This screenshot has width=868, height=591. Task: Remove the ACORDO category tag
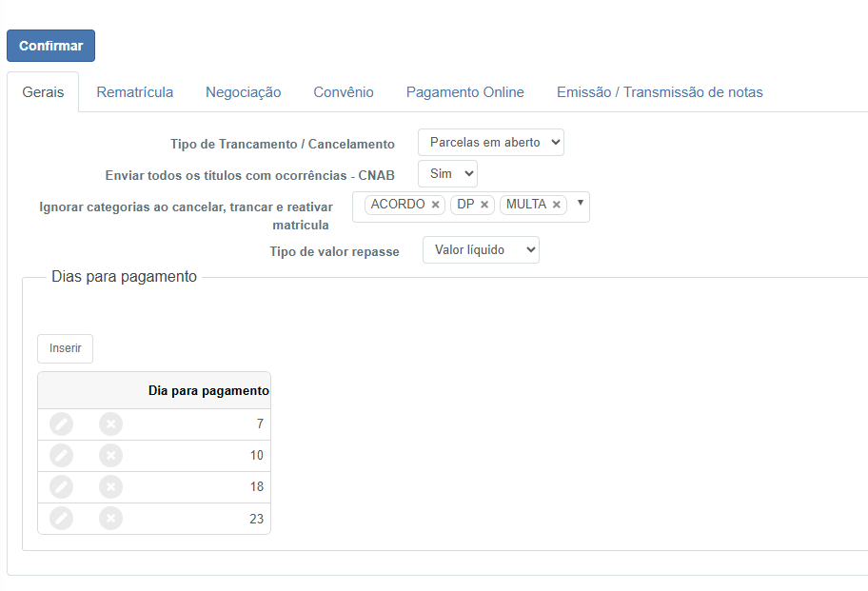click(436, 205)
